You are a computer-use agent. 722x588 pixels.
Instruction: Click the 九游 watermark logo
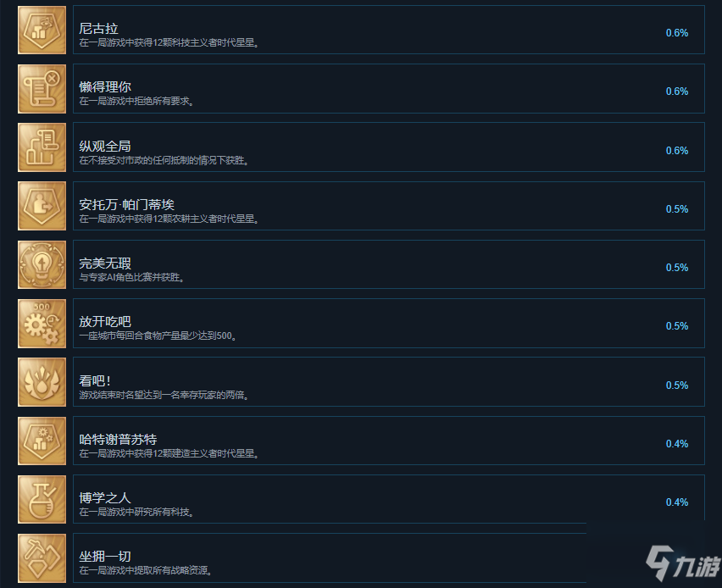coord(683,563)
